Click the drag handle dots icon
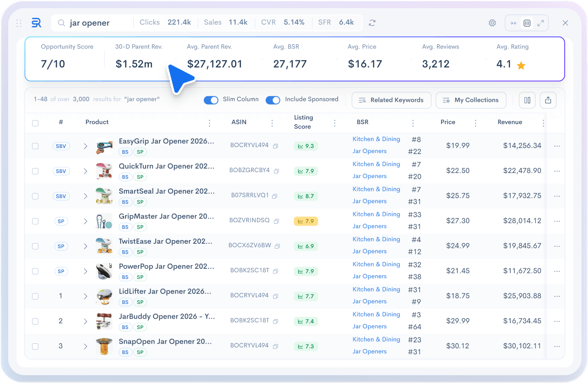 (19, 23)
